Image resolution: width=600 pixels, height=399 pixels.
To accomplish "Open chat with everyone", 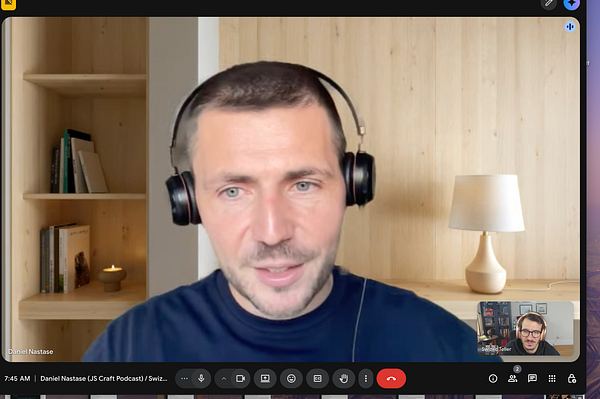I will pyautogui.click(x=532, y=378).
